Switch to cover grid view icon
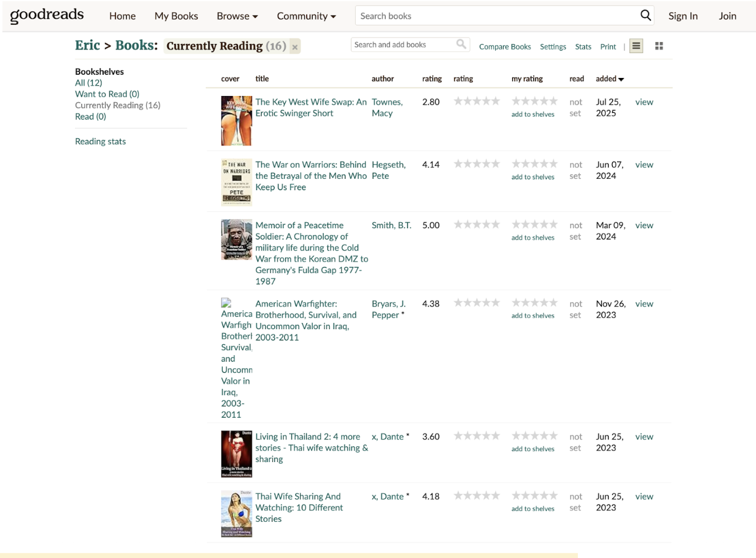Image resolution: width=756 pixels, height=558 pixels. (x=659, y=46)
